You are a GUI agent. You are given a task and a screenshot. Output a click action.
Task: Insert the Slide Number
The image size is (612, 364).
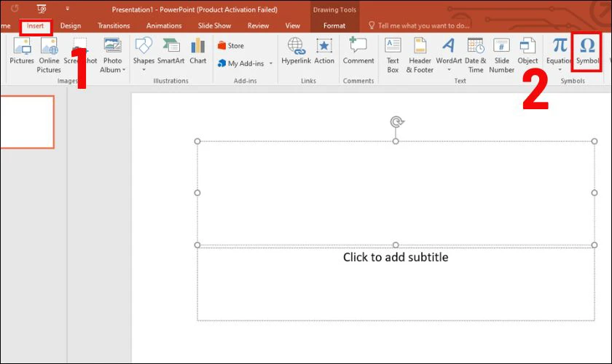point(501,55)
